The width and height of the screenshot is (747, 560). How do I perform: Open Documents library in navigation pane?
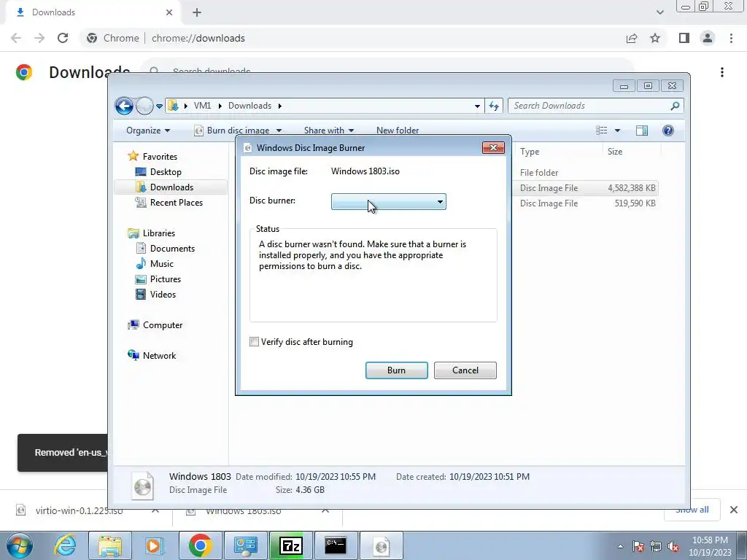coord(172,249)
